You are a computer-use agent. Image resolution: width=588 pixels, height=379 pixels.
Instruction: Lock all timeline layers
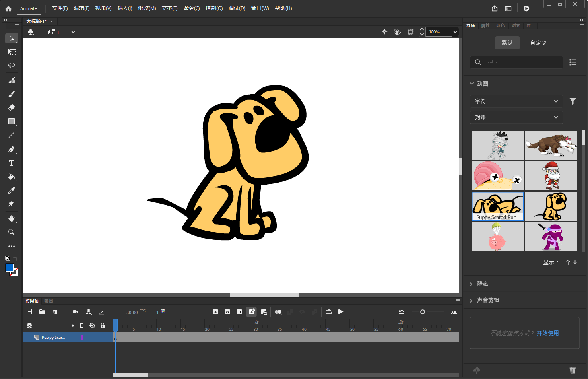(103, 325)
